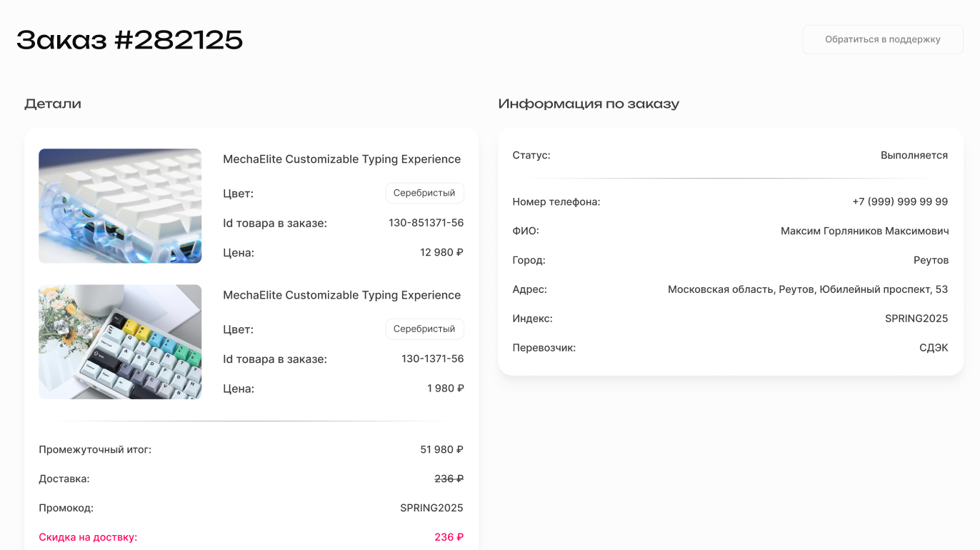The width and height of the screenshot is (980, 550).
Task: Click the "Заказ #282125" heading
Action: coord(130,40)
